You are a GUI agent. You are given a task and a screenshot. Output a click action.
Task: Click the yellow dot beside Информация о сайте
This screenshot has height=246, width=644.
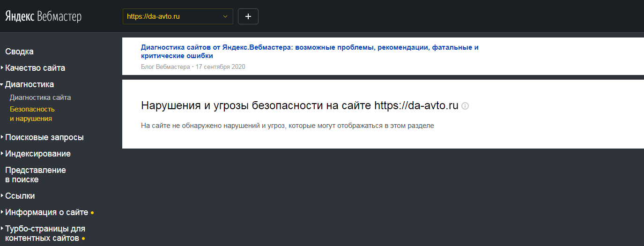(92, 213)
